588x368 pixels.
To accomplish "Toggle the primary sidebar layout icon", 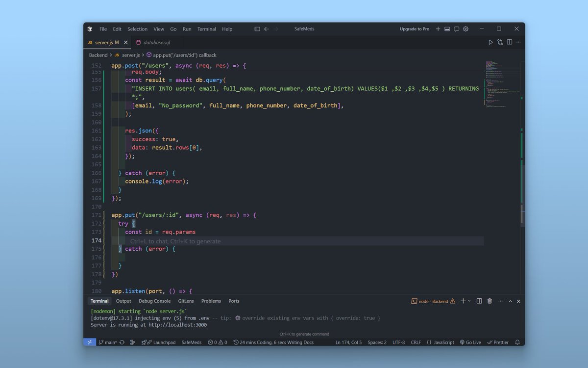I will click(257, 29).
